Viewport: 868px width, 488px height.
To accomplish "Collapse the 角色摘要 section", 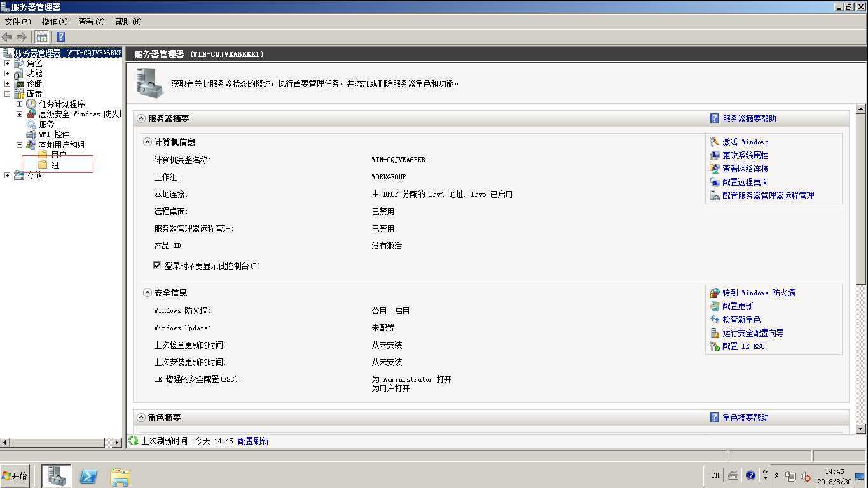I will coord(141,417).
